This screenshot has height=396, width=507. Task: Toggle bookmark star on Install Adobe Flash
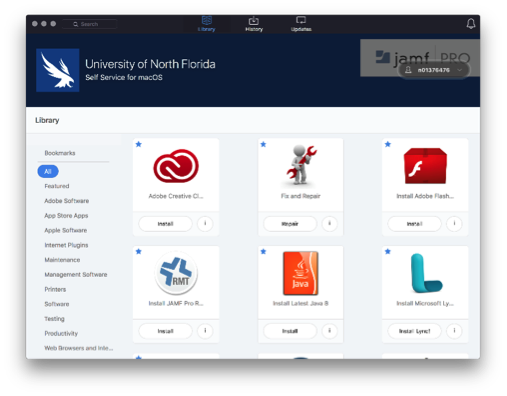click(388, 144)
